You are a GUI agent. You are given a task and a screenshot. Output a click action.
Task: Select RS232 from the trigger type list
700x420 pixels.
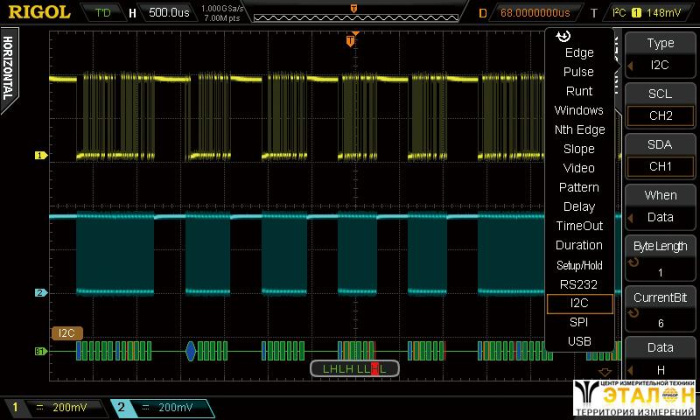(x=579, y=284)
